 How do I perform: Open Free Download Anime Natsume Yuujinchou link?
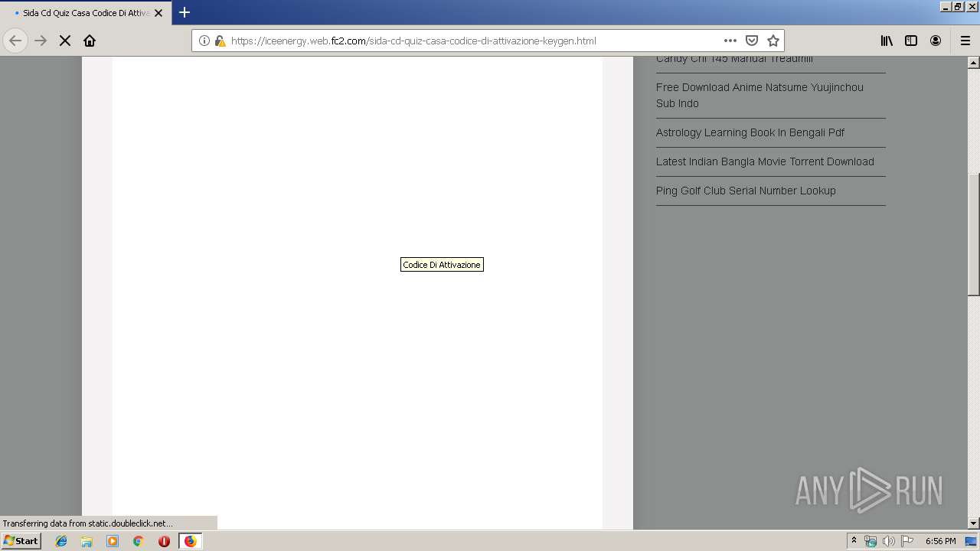759,95
